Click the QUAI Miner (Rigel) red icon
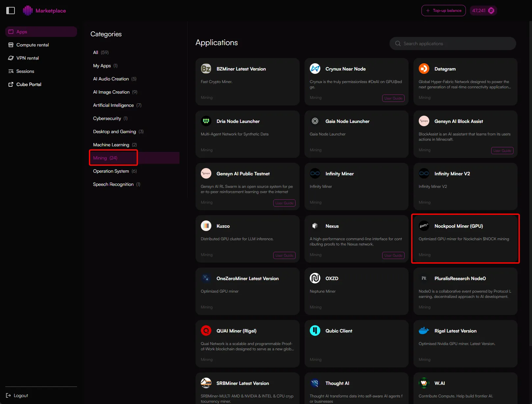This screenshot has width=532, height=404. coord(206,331)
